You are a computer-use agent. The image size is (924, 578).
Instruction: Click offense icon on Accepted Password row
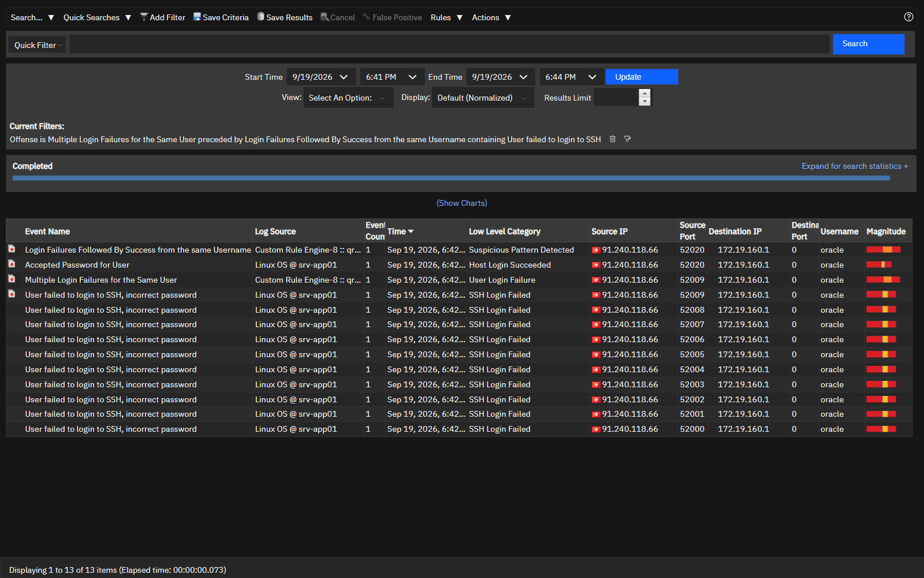click(12, 264)
